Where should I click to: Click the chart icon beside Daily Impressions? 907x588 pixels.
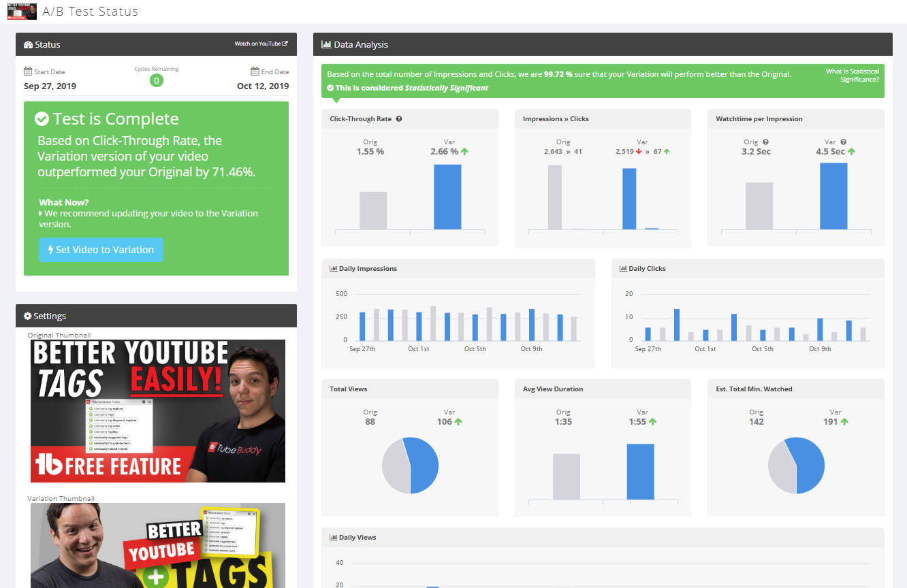334,269
